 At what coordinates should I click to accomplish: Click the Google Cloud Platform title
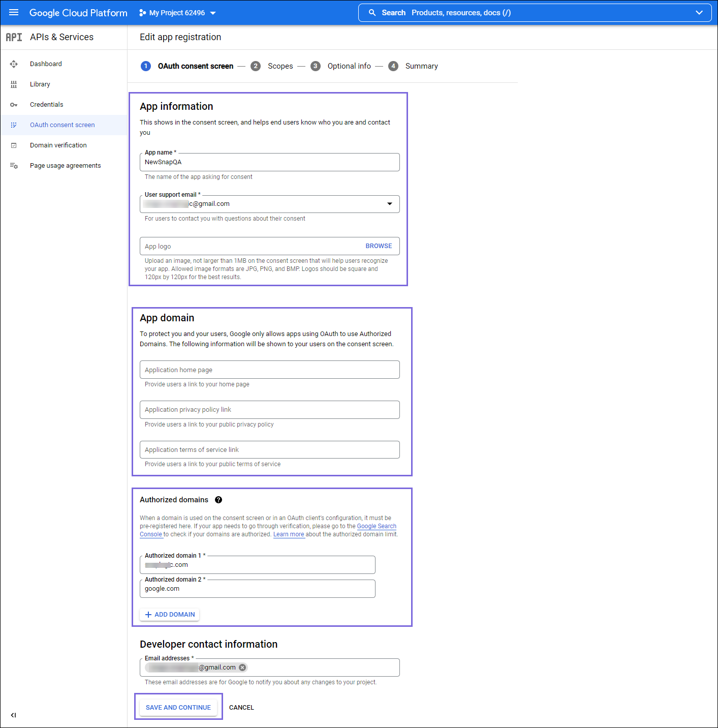[x=78, y=13]
